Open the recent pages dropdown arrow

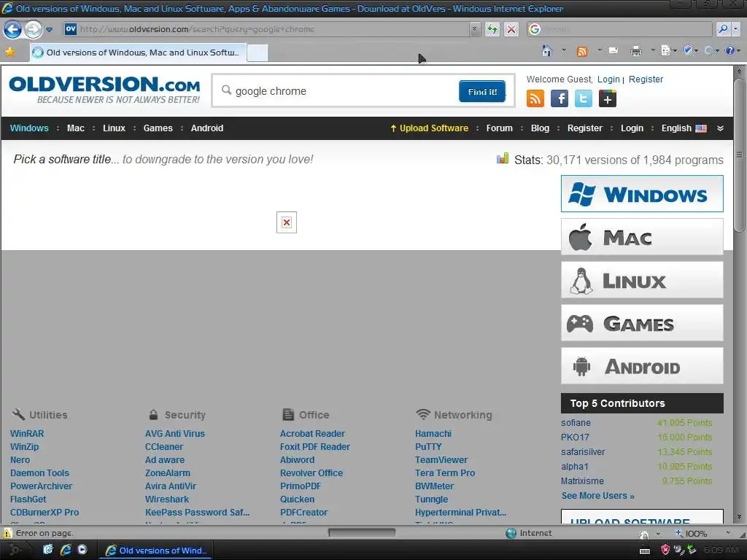tap(49, 29)
